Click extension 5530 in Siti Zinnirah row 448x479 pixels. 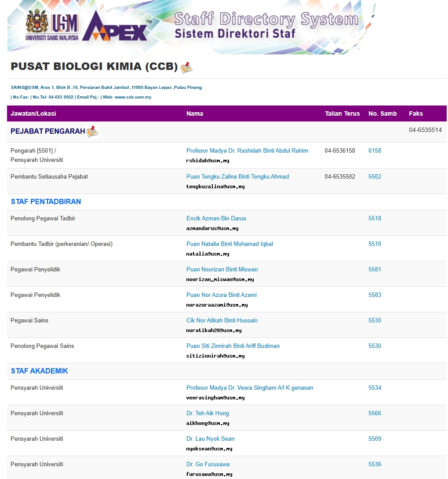[375, 346]
